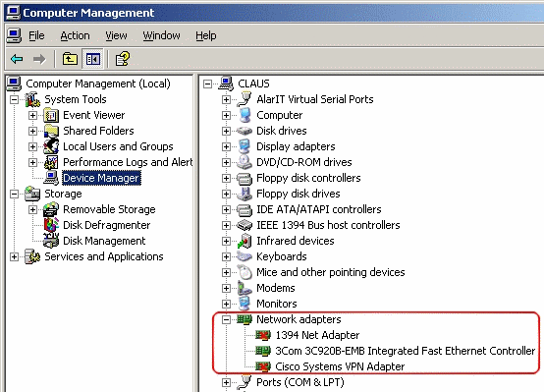The image size is (544, 392).
Task: Expand Performance Logs and Alerts node
Action: tap(33, 162)
